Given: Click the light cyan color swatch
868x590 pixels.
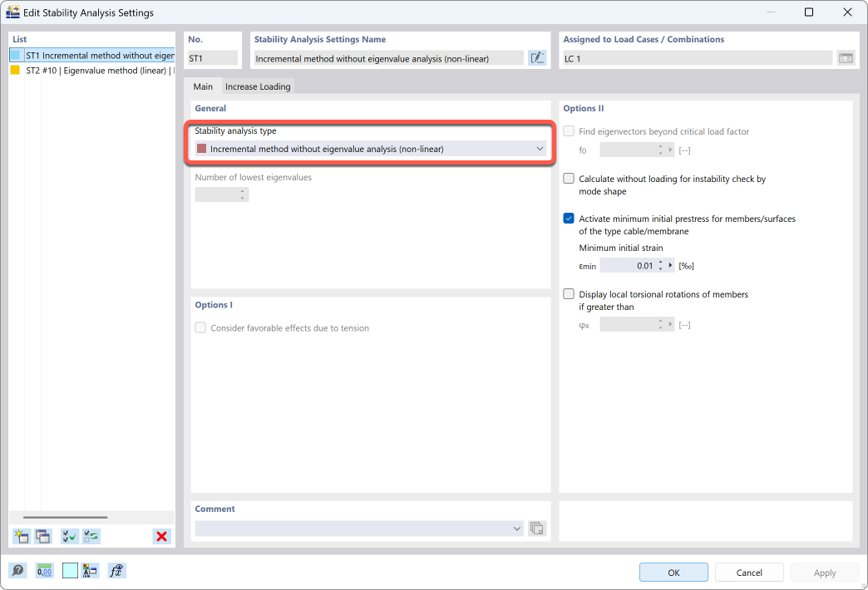Looking at the screenshot, I should (70, 571).
